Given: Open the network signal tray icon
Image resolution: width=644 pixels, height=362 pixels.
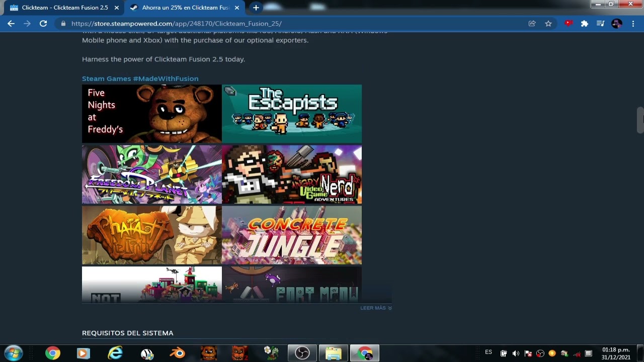Looking at the screenshot, I should [x=577, y=353].
